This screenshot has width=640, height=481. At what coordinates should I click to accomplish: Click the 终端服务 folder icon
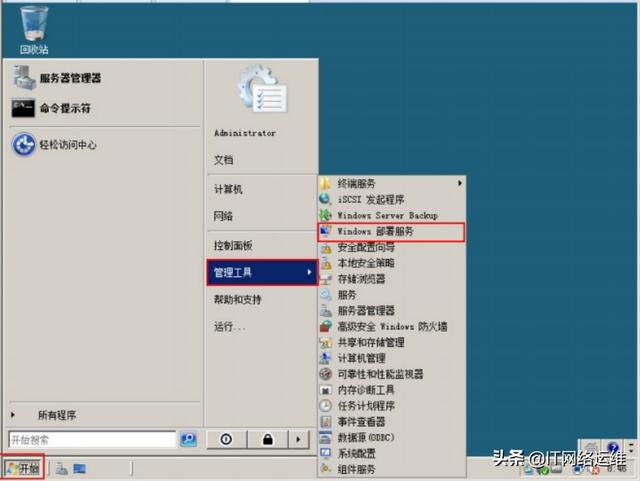325,183
